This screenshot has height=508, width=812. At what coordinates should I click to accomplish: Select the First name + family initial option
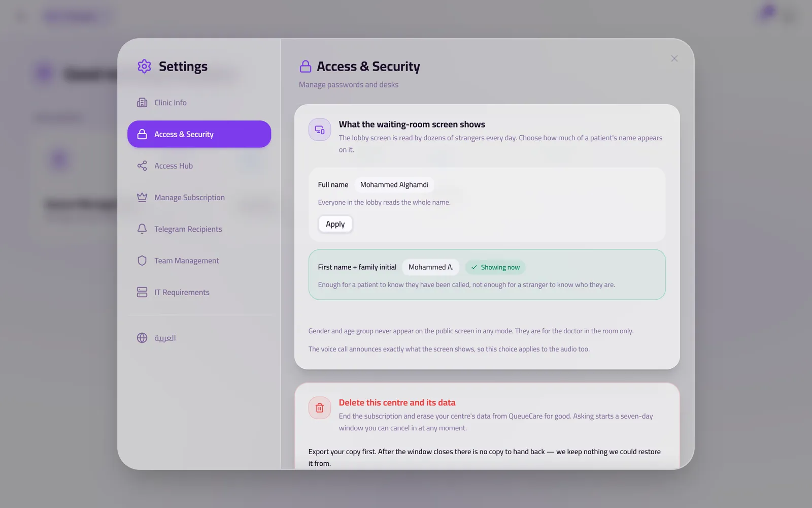(x=487, y=274)
